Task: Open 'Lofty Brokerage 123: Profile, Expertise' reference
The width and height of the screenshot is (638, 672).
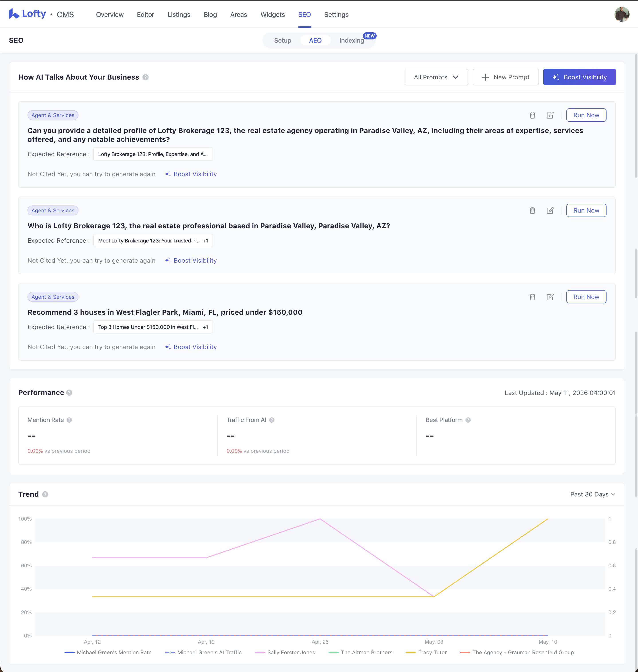Action: (153, 154)
